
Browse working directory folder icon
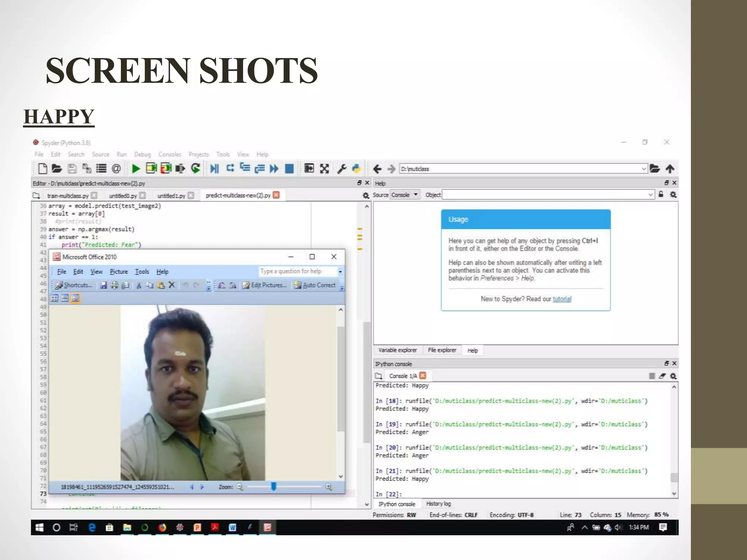(655, 168)
